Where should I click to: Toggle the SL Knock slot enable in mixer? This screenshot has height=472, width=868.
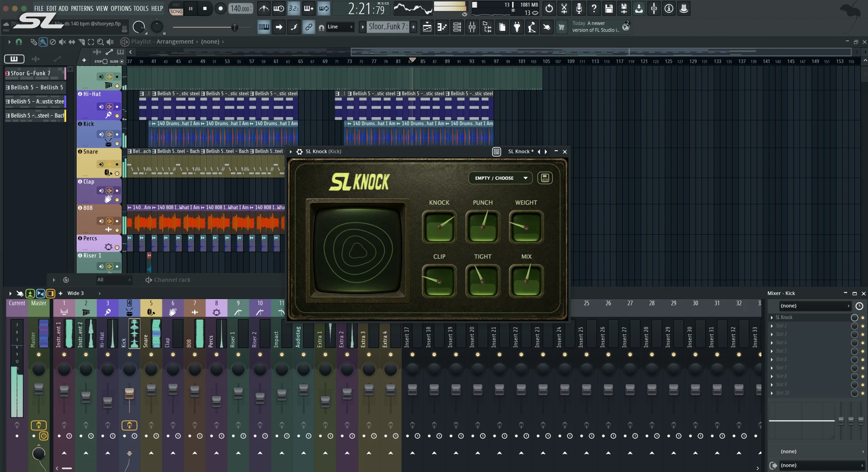(x=863, y=318)
